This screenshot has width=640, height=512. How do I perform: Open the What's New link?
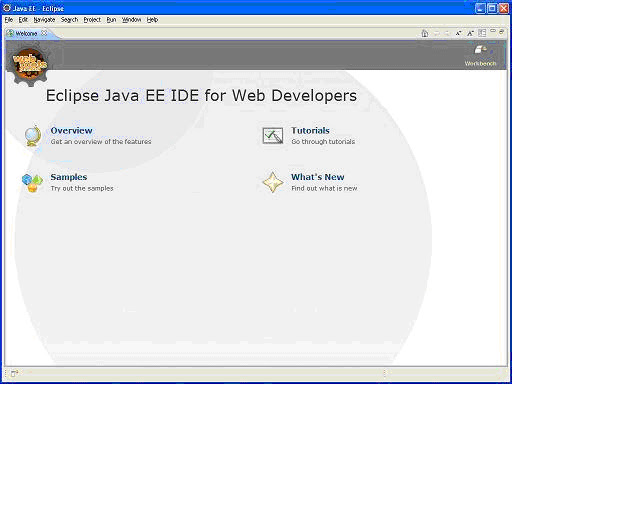point(318,177)
